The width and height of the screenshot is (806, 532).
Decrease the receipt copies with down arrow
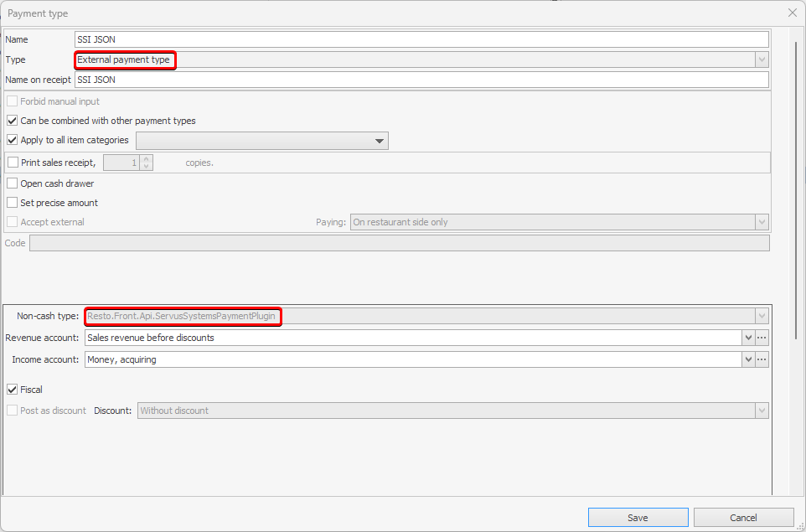[147, 167]
